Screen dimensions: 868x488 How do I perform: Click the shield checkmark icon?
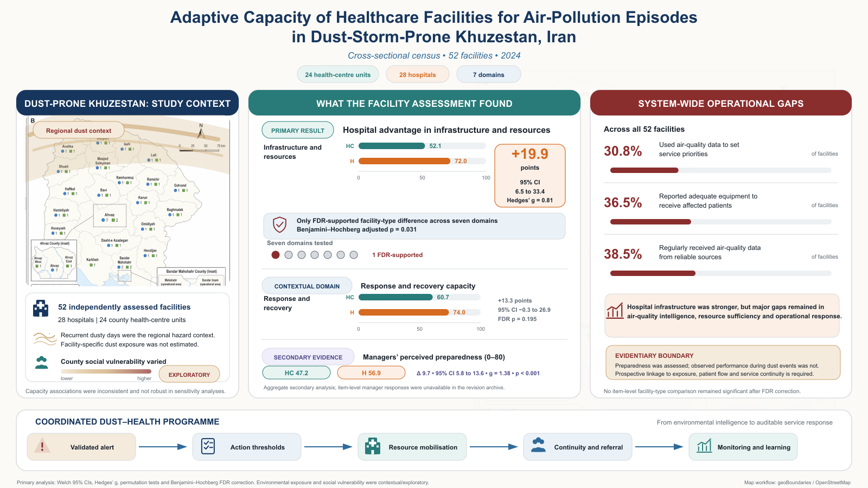pos(279,224)
